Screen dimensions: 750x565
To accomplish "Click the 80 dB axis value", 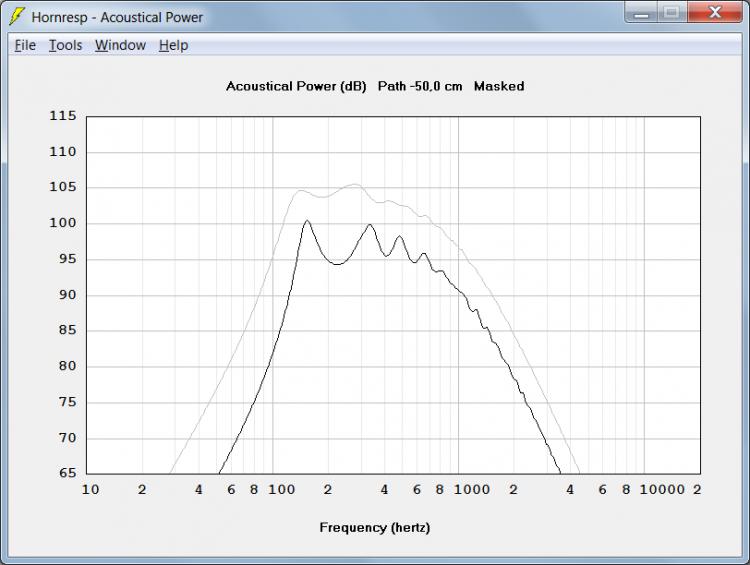I will pyautogui.click(x=67, y=366).
